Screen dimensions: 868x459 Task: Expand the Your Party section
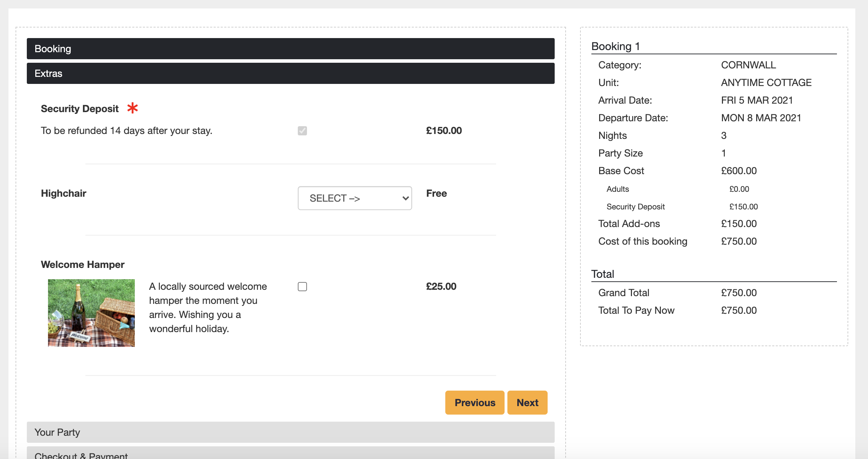[291, 432]
